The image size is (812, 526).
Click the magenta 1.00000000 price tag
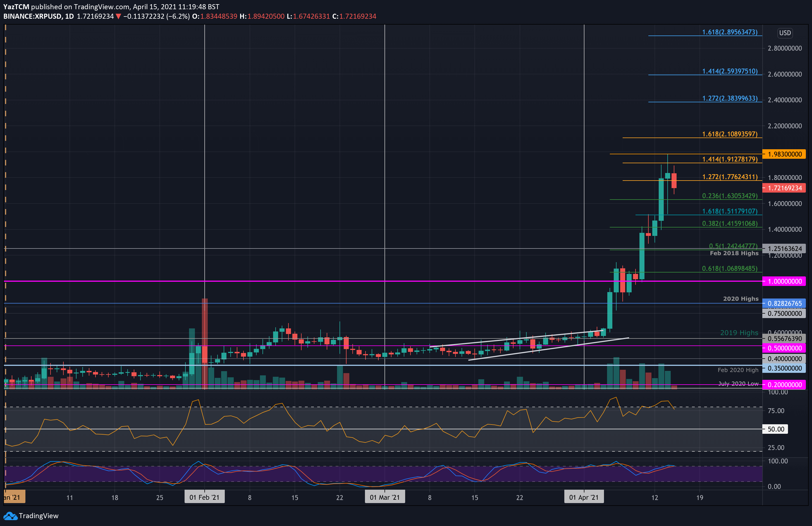784,281
